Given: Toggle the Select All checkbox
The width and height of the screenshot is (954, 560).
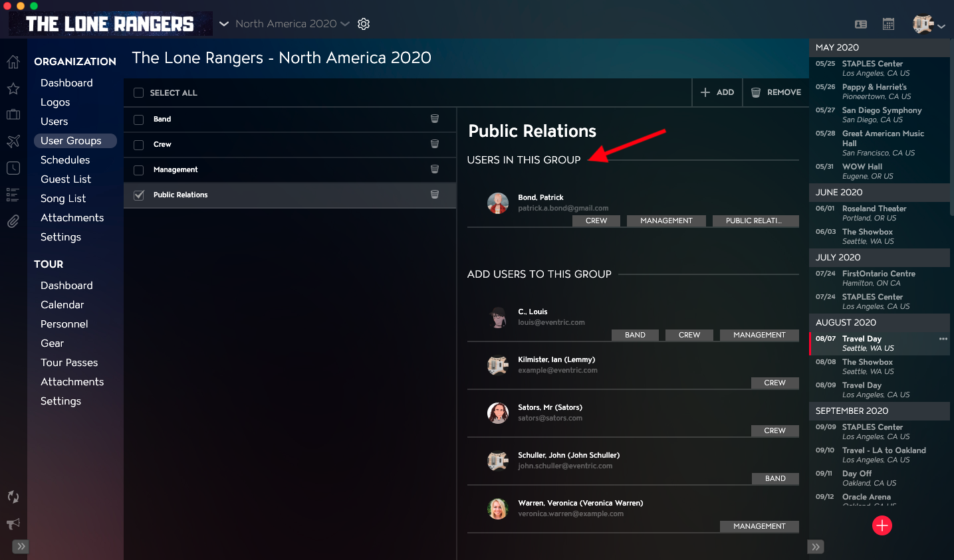Looking at the screenshot, I should coord(139,93).
